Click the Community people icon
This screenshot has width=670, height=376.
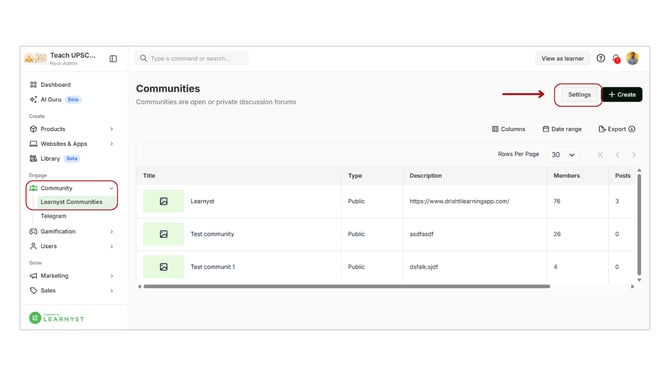pos(33,188)
